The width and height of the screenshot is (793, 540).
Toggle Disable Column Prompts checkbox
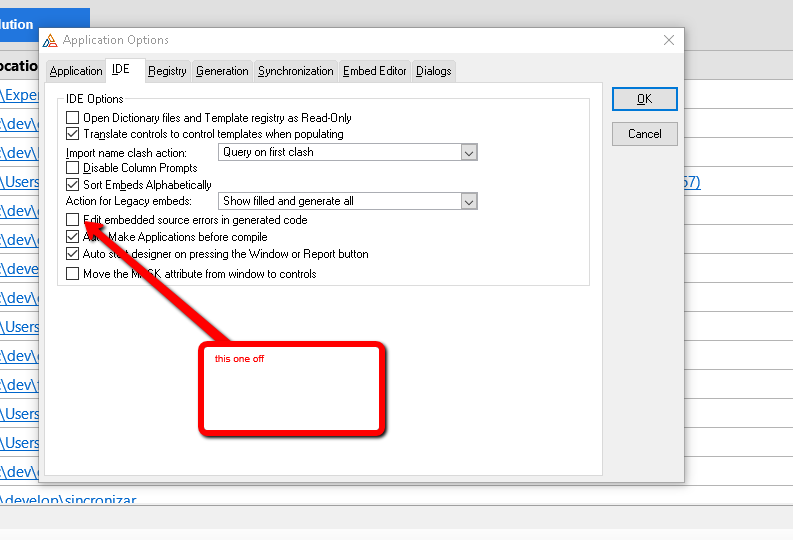click(72, 168)
